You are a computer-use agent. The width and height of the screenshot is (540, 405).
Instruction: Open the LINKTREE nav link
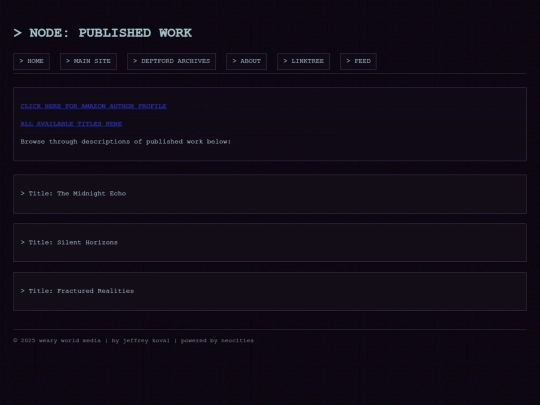tap(303, 61)
